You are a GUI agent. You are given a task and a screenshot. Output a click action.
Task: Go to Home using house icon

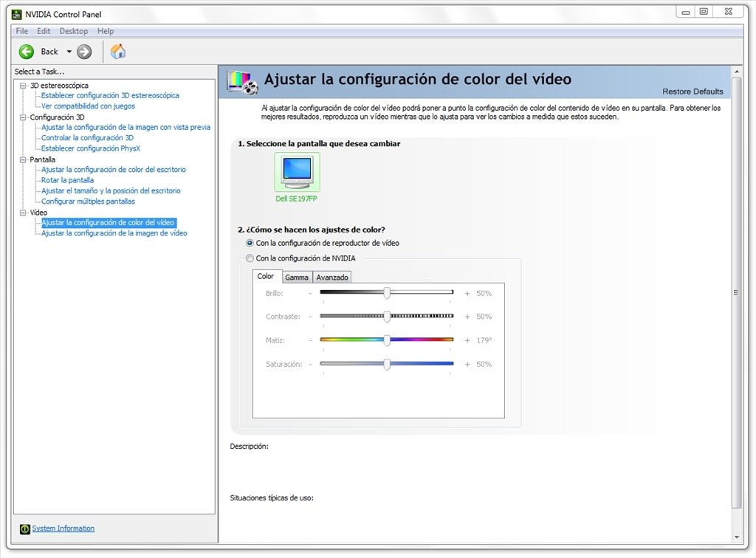pos(117,51)
